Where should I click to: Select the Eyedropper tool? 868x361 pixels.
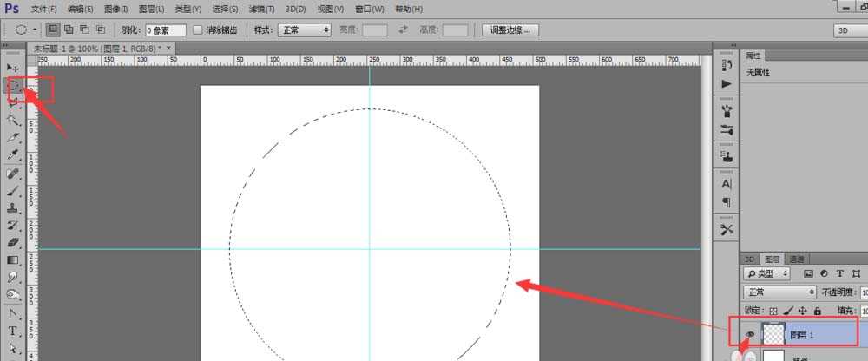pyautogui.click(x=13, y=155)
